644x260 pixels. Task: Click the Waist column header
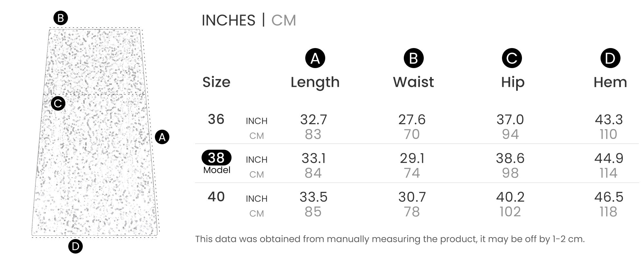pyautogui.click(x=413, y=82)
